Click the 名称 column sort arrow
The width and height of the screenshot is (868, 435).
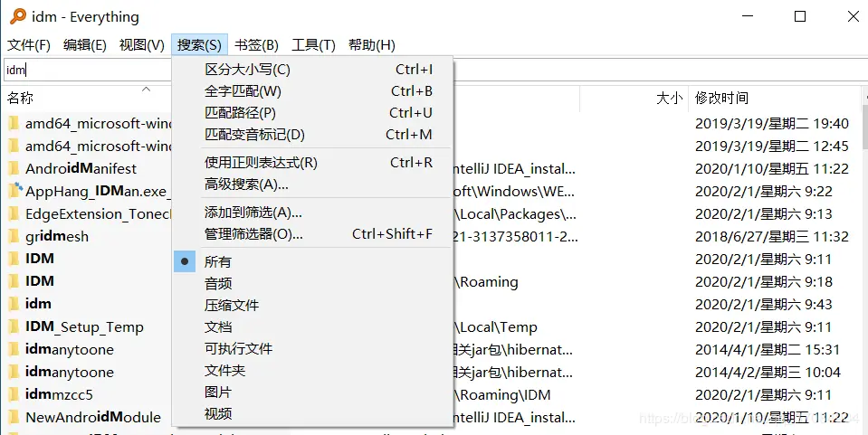point(146,90)
